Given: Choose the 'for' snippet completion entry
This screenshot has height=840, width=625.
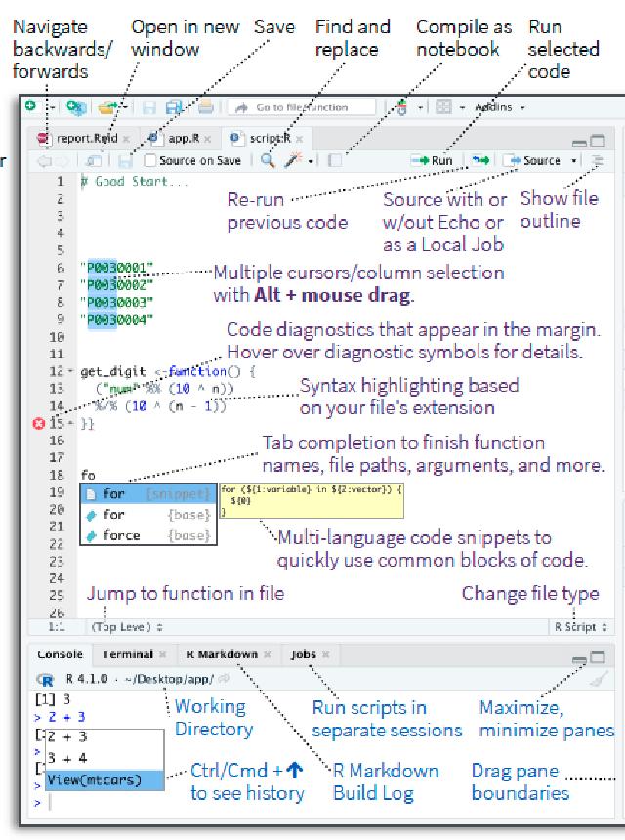Looking at the screenshot, I should click(x=148, y=493).
